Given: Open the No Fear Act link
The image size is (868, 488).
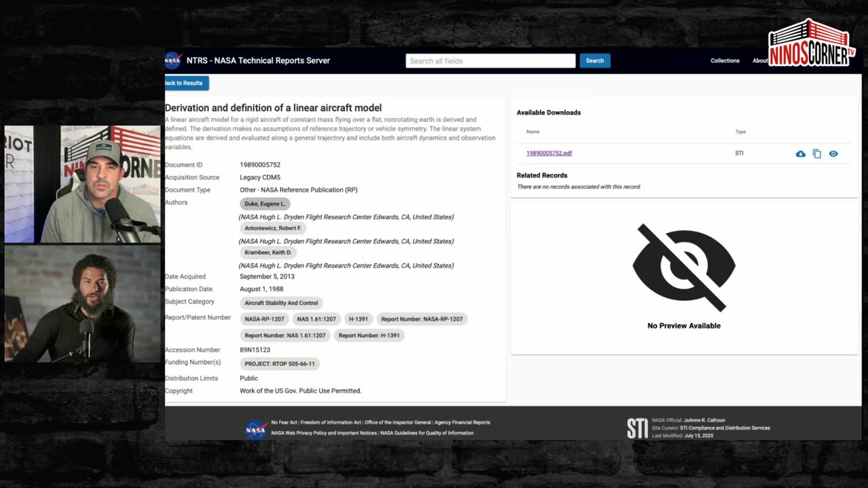Looking at the screenshot, I should point(284,422).
